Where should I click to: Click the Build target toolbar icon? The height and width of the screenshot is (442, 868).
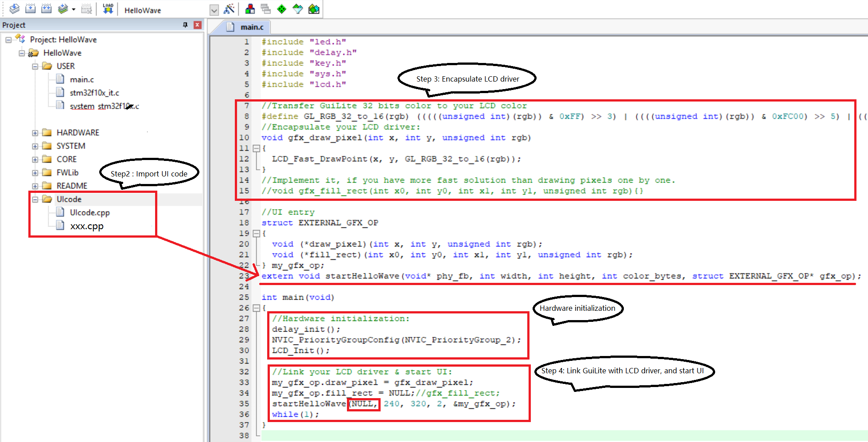point(30,9)
